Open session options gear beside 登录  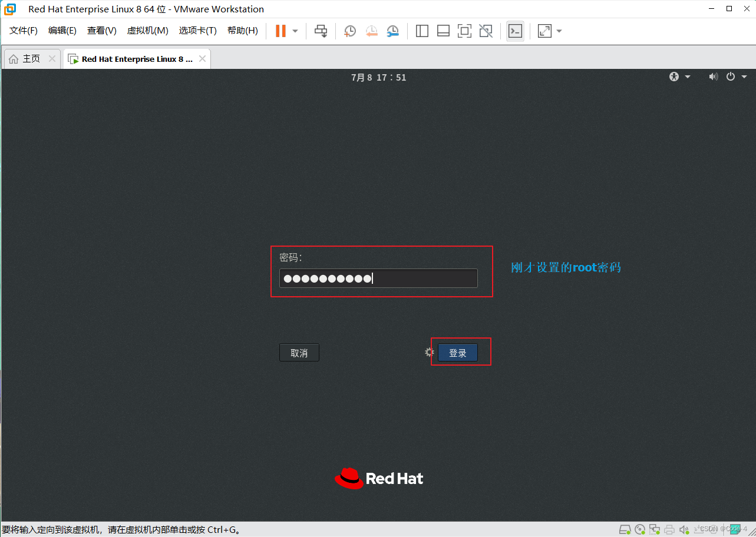(430, 352)
